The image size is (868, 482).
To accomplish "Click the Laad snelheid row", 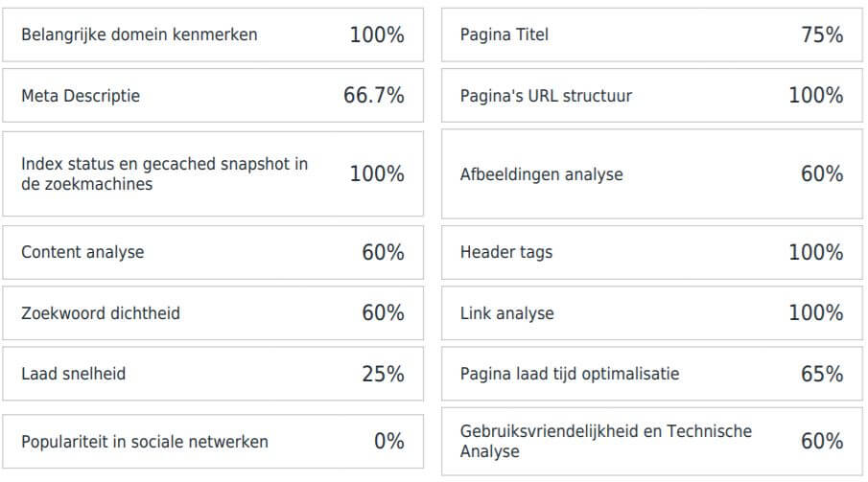I will 213,374.
